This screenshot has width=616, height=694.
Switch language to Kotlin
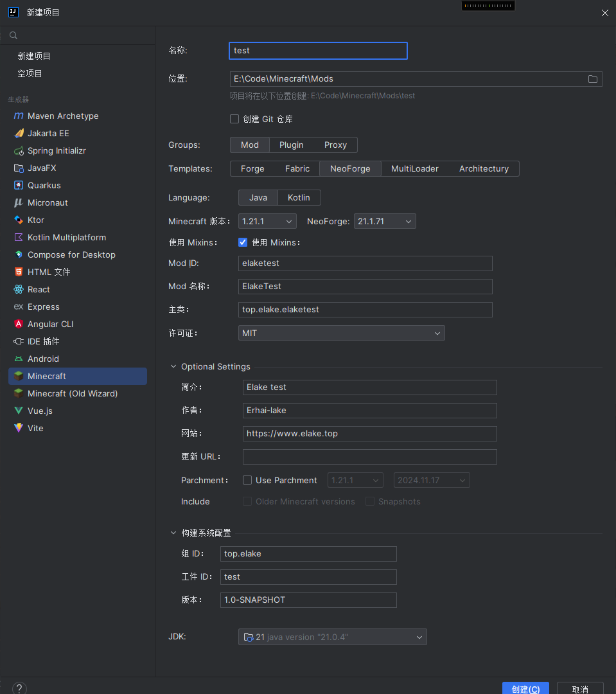coord(299,198)
